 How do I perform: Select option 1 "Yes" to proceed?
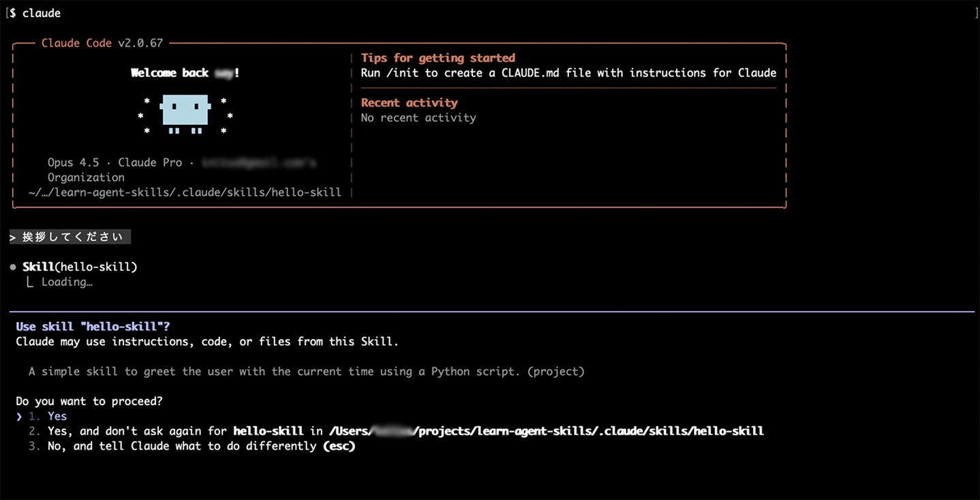(57, 416)
